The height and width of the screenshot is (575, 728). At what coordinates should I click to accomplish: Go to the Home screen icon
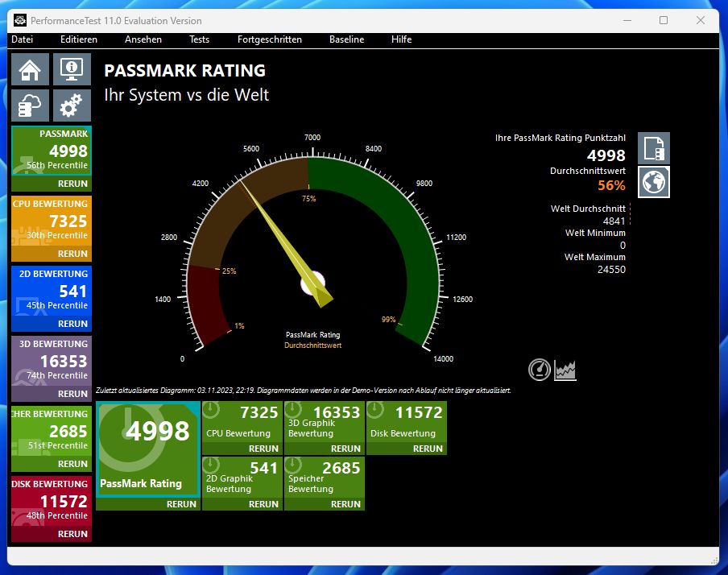point(30,69)
